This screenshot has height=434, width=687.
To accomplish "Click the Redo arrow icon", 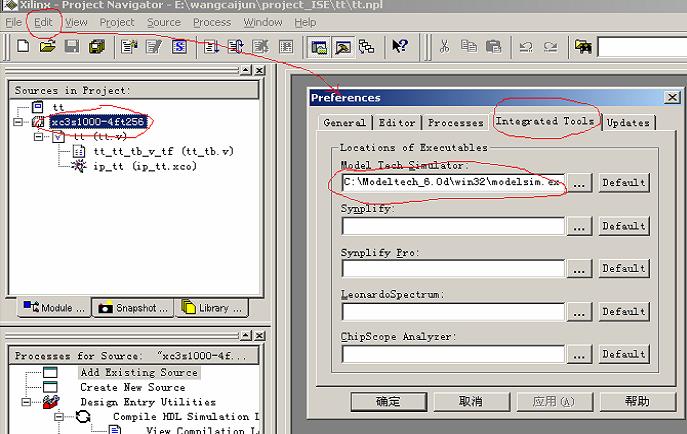I will (551, 46).
